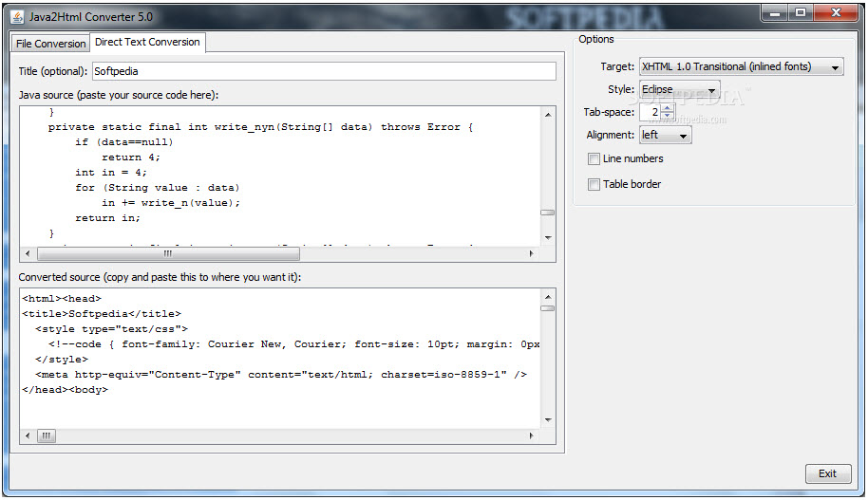Click down arrow of converted source vertical scrollbar

coord(547,419)
